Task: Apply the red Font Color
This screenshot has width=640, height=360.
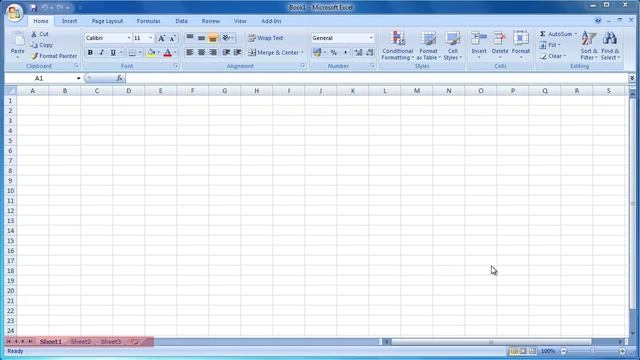Action: point(167,53)
